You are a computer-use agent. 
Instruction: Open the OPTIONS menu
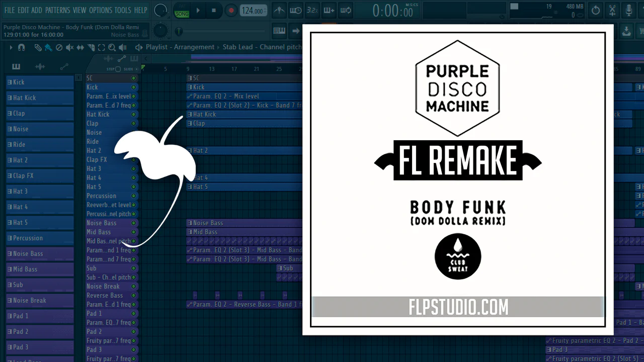click(101, 10)
